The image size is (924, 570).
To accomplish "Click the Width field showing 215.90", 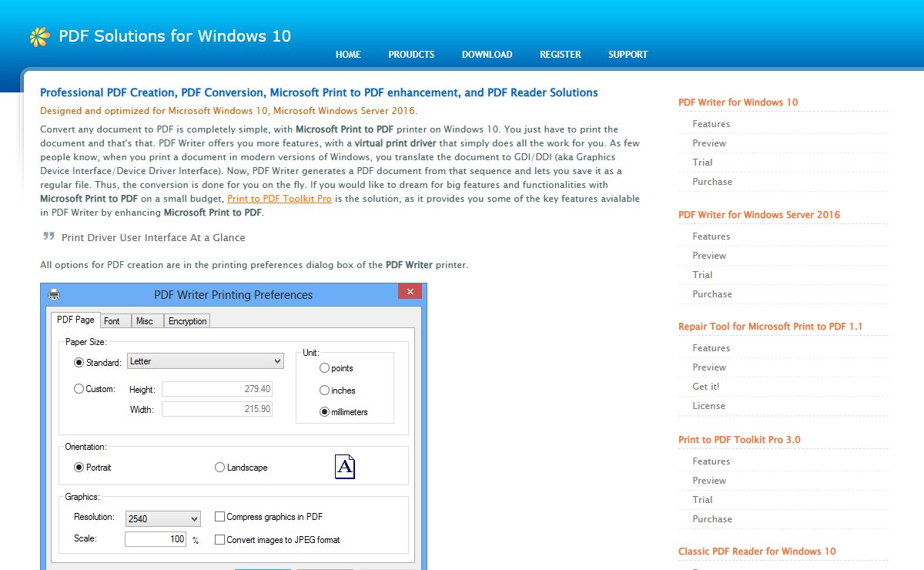I will 217,409.
